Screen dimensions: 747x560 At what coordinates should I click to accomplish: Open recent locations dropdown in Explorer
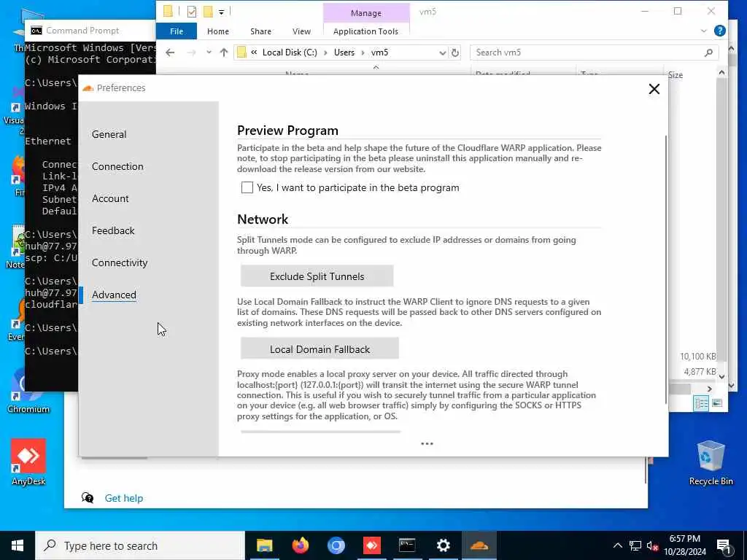pos(209,52)
